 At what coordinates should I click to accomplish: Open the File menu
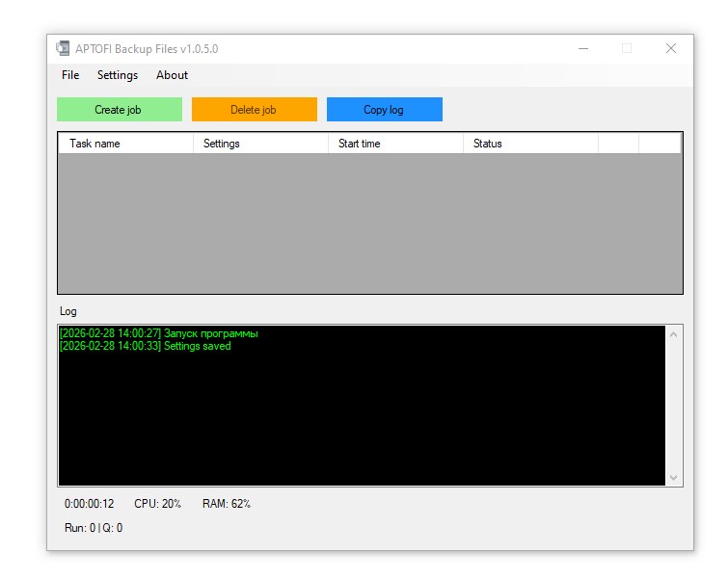click(x=70, y=75)
